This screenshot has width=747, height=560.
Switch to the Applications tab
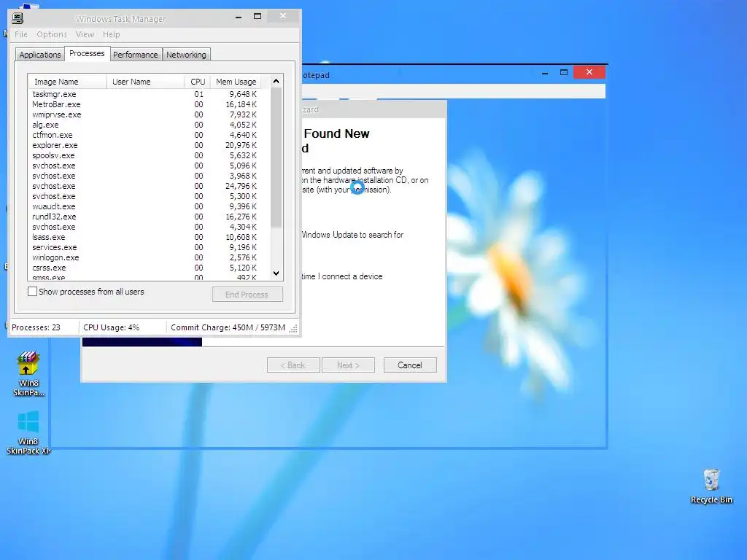[x=39, y=55]
